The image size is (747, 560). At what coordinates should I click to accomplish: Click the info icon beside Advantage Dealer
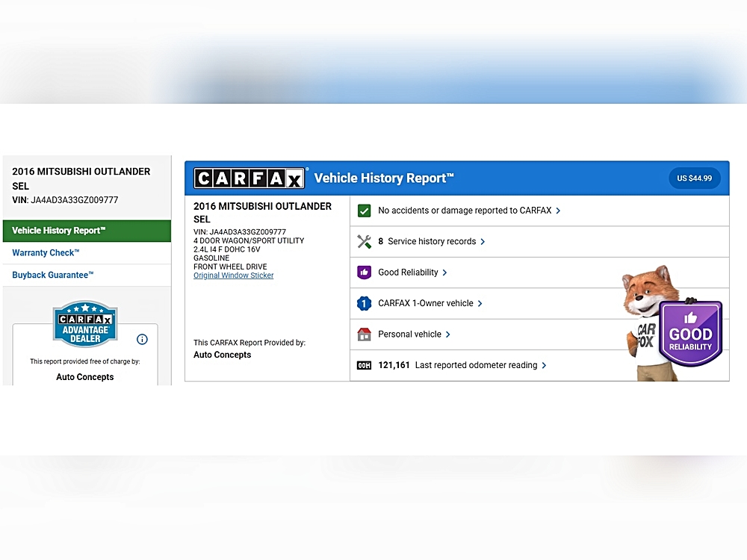point(142,339)
